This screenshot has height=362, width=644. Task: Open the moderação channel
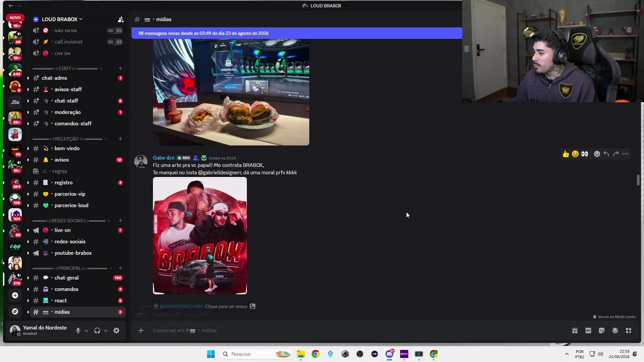77,112
